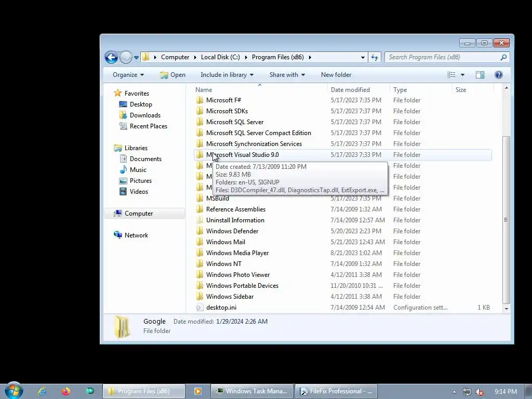Click the New folder button

pyautogui.click(x=336, y=75)
